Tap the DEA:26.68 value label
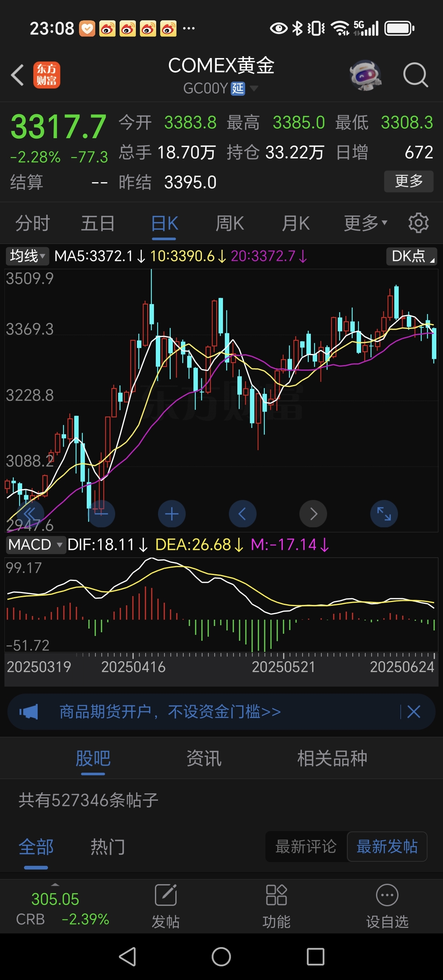 (199, 544)
